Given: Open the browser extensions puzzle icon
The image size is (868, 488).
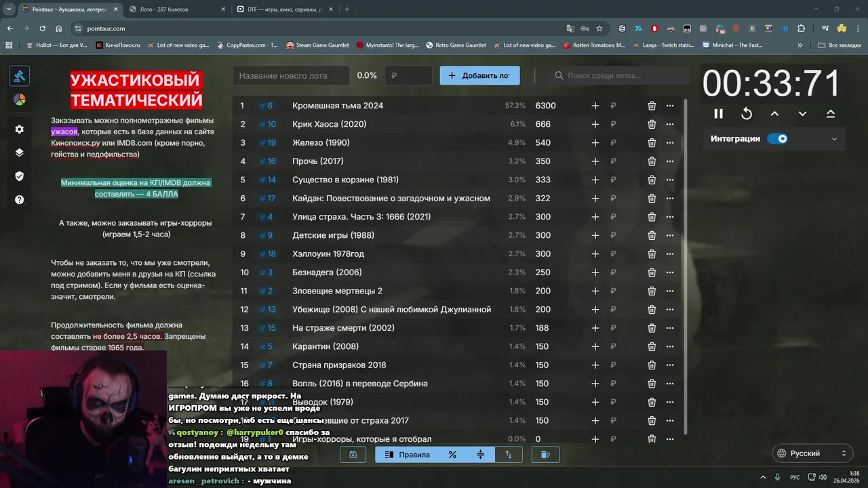Looking at the screenshot, I should [801, 28].
